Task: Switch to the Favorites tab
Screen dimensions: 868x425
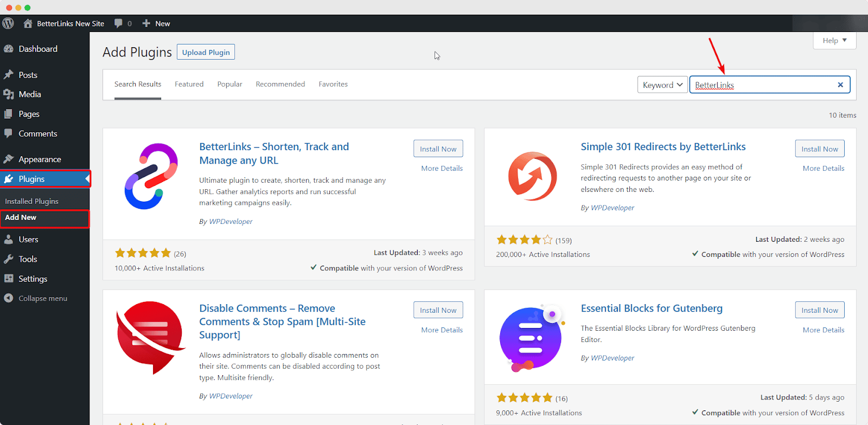Action: pyautogui.click(x=333, y=84)
